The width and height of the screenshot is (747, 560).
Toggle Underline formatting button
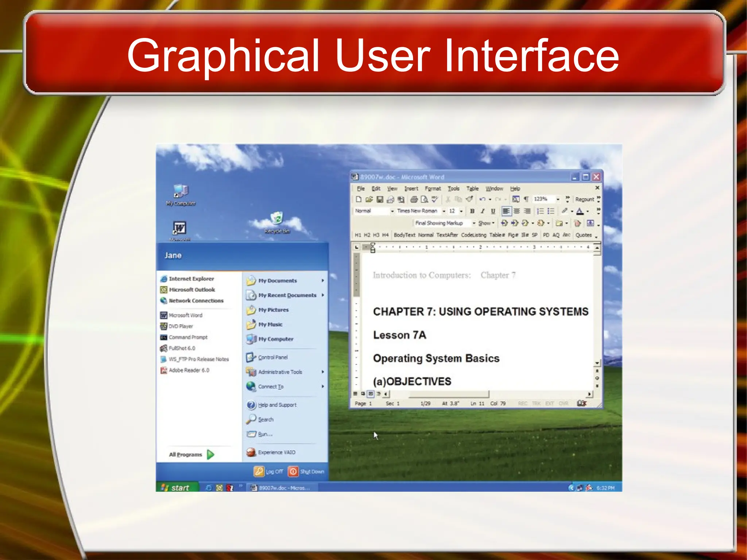tap(493, 211)
